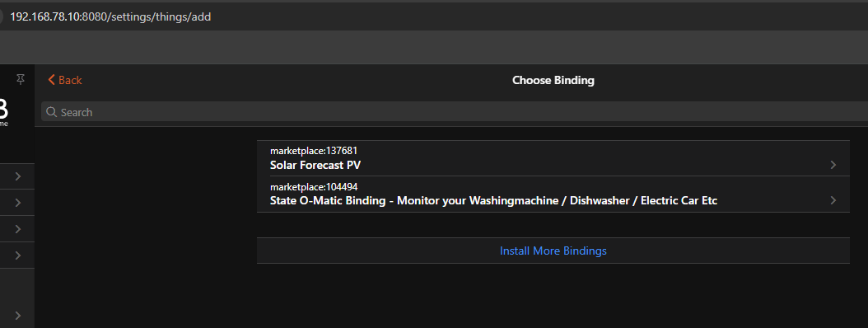Choose the State O-Matic Binding entry
The height and width of the screenshot is (328, 868).
coord(553,194)
